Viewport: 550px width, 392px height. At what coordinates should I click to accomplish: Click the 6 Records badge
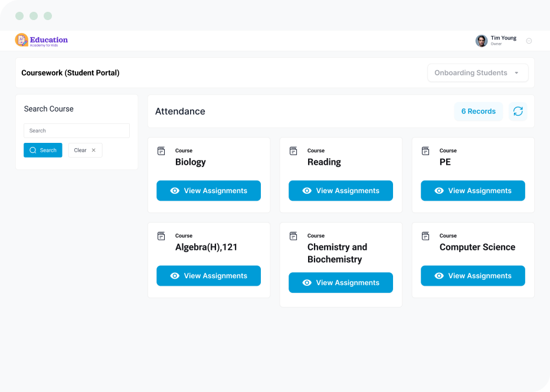[478, 112]
